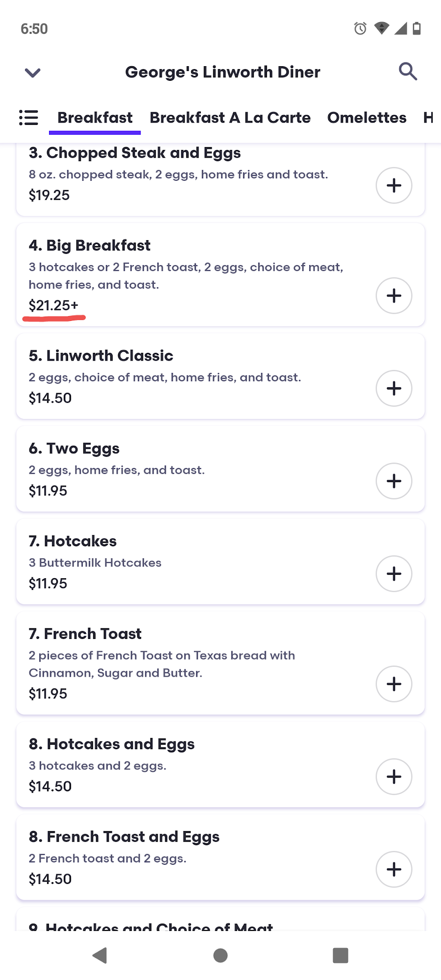View the Linworth Classic item title
The width and height of the screenshot is (441, 980).
pos(101,356)
